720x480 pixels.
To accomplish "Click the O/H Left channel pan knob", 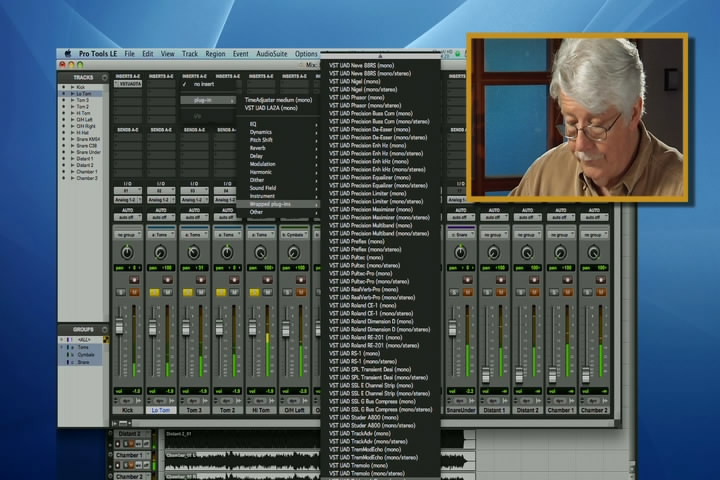I will click(293, 252).
